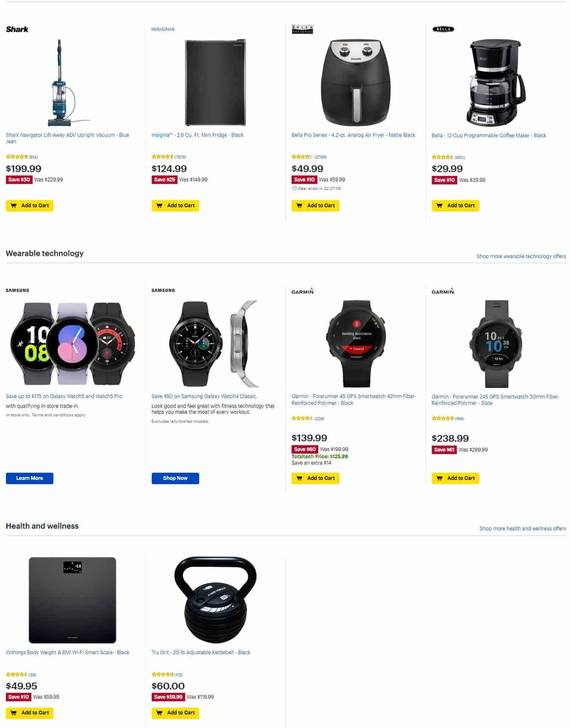Click Shop Now for Galaxy Watch4 Classic

click(175, 478)
